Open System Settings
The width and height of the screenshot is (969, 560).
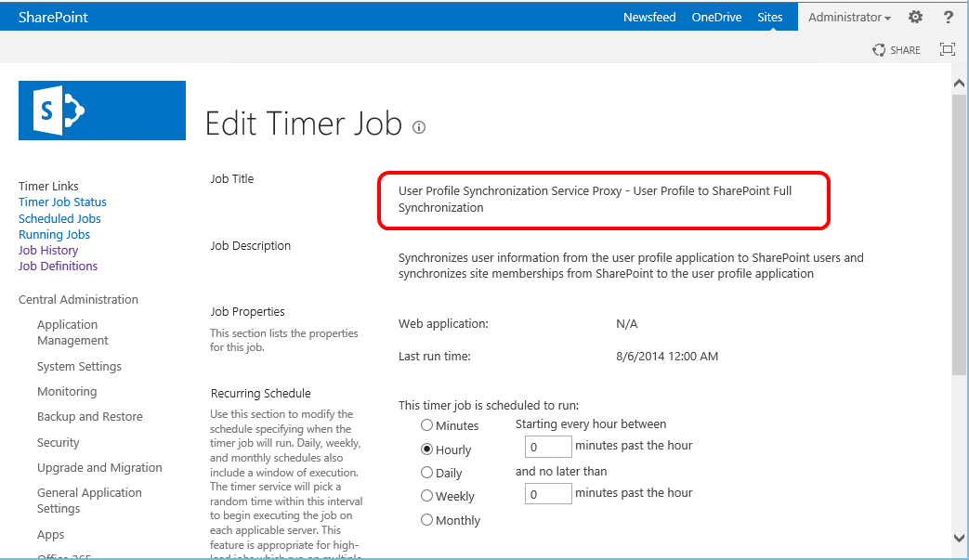[79, 366]
